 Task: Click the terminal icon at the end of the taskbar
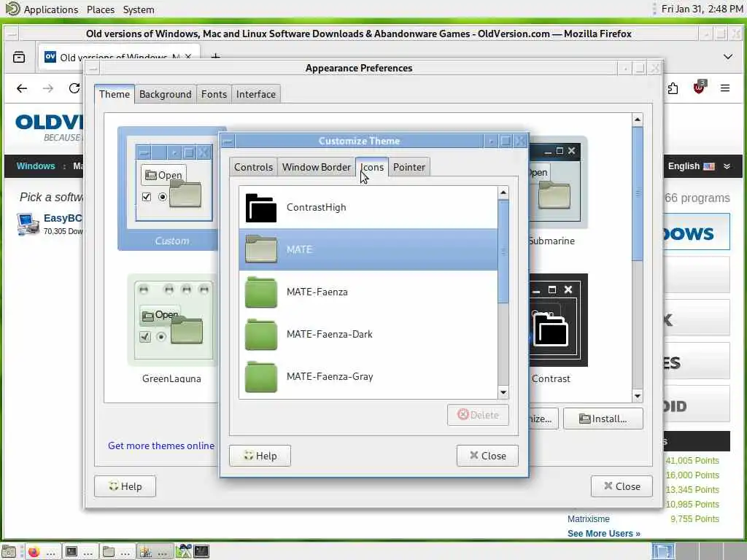(201, 551)
